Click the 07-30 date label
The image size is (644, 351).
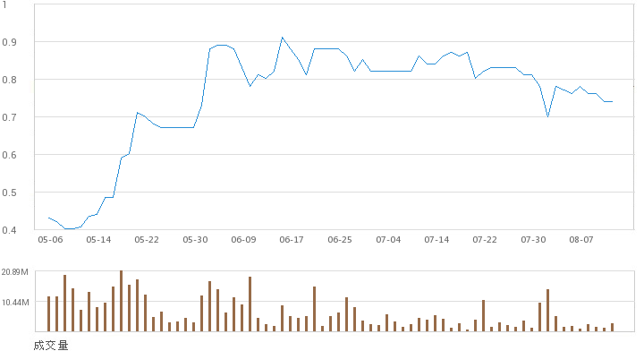click(x=533, y=240)
